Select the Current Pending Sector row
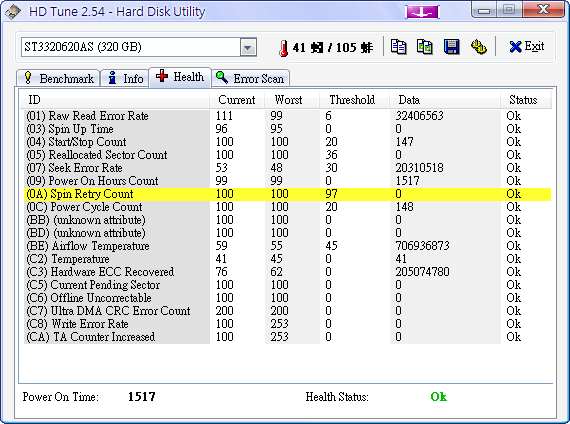Image resolution: width=570 pixels, height=424 pixels. coord(288,285)
